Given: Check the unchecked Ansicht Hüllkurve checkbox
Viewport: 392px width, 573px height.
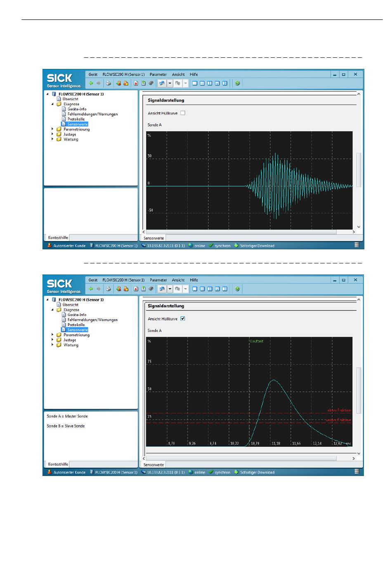Looking at the screenshot, I should [183, 113].
